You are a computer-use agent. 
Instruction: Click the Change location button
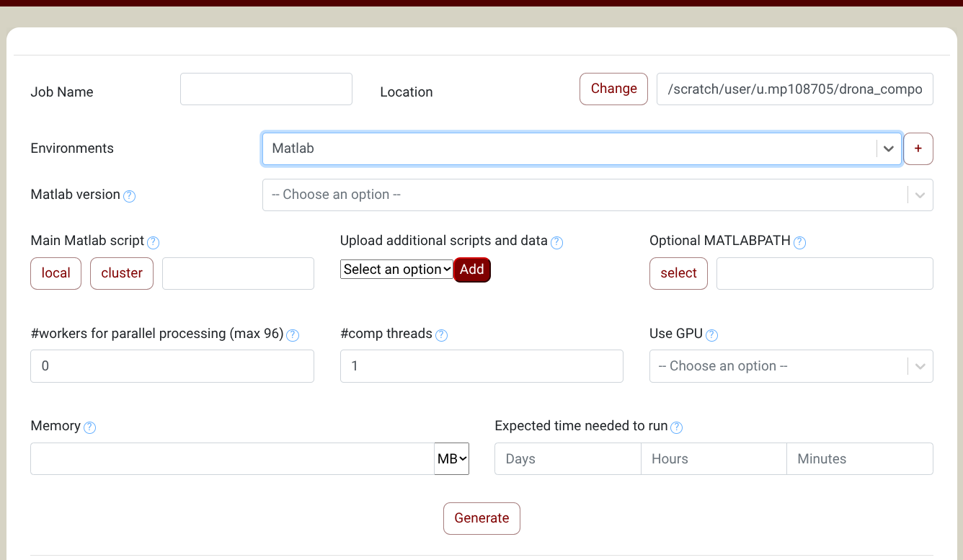[613, 89]
